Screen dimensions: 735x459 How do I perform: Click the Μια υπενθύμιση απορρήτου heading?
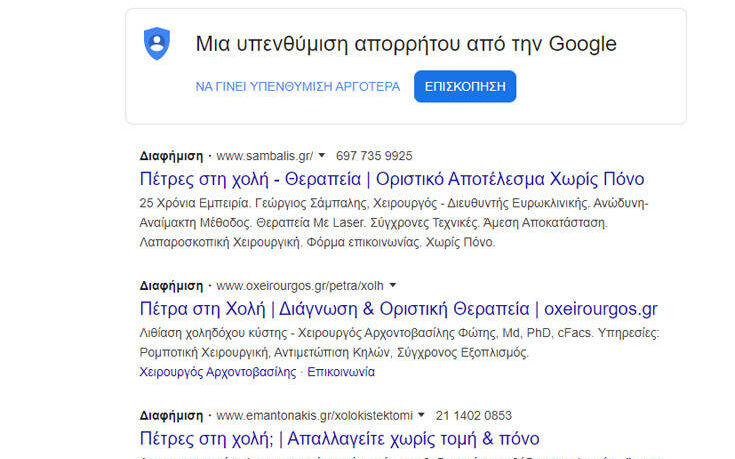[405, 44]
